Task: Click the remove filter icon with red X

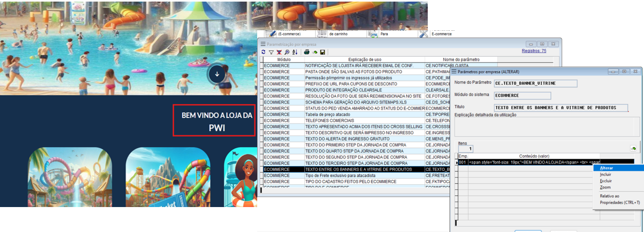Action: tap(279, 52)
